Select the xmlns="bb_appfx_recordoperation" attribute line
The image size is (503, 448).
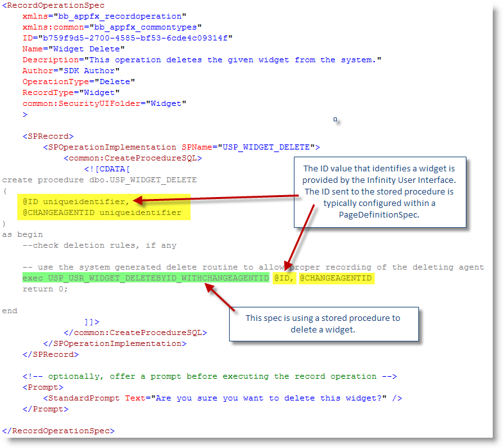pyautogui.click(x=104, y=17)
